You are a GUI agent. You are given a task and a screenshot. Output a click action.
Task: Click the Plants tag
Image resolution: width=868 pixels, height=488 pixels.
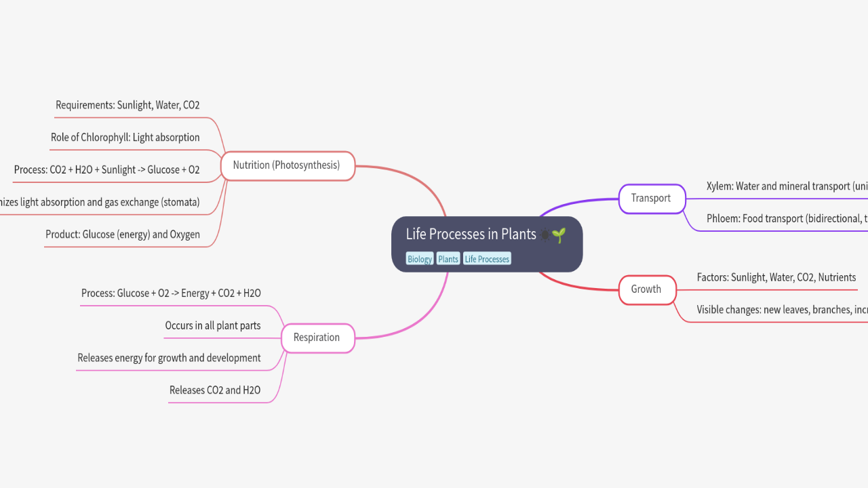tap(448, 259)
